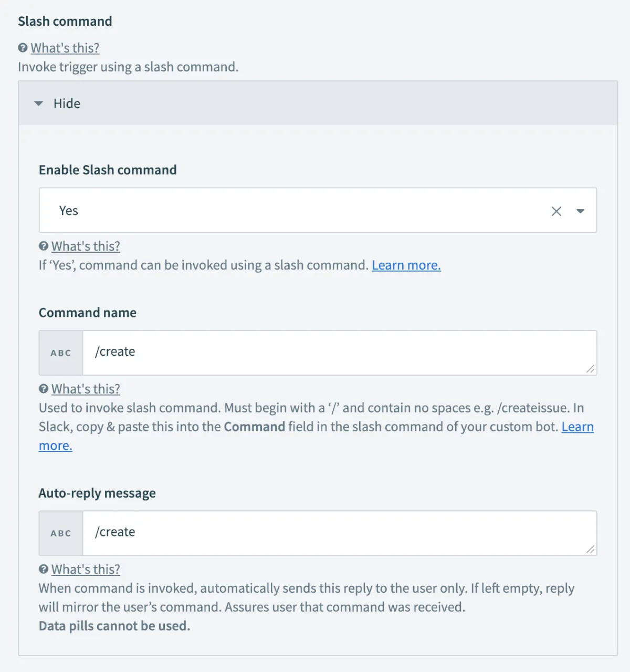Collapse the section with the Hide triangle

pos(38,104)
